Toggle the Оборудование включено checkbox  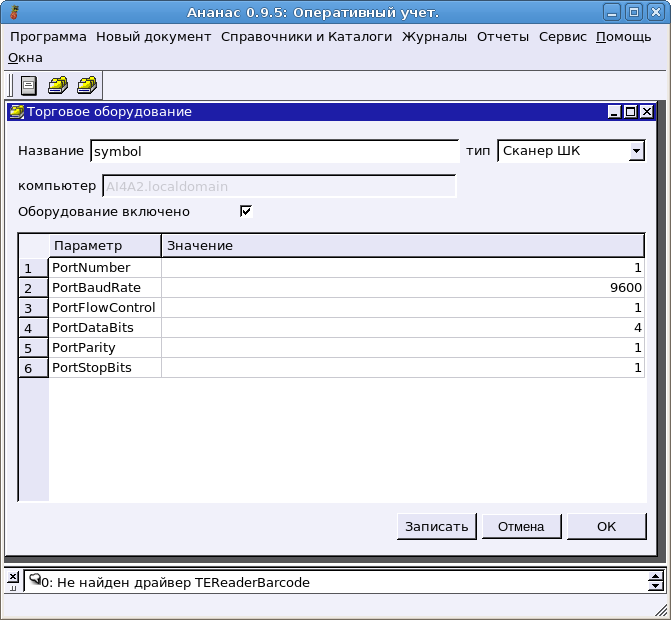245,211
